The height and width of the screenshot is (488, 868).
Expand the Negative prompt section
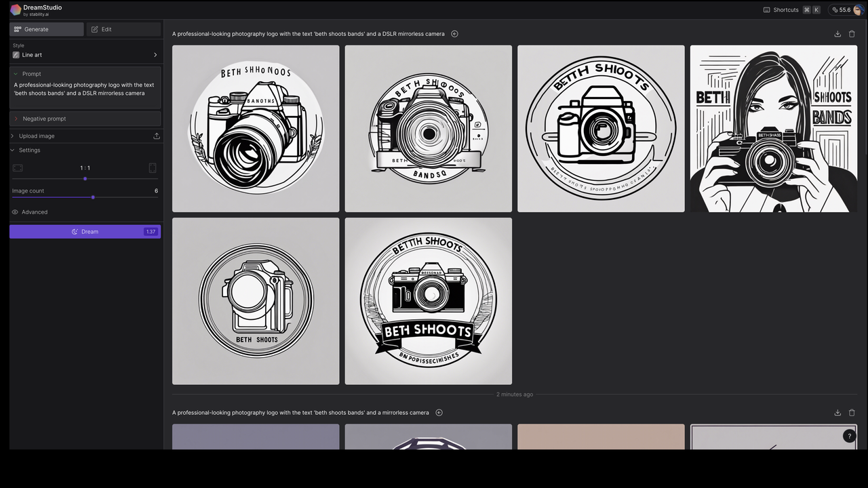click(85, 119)
